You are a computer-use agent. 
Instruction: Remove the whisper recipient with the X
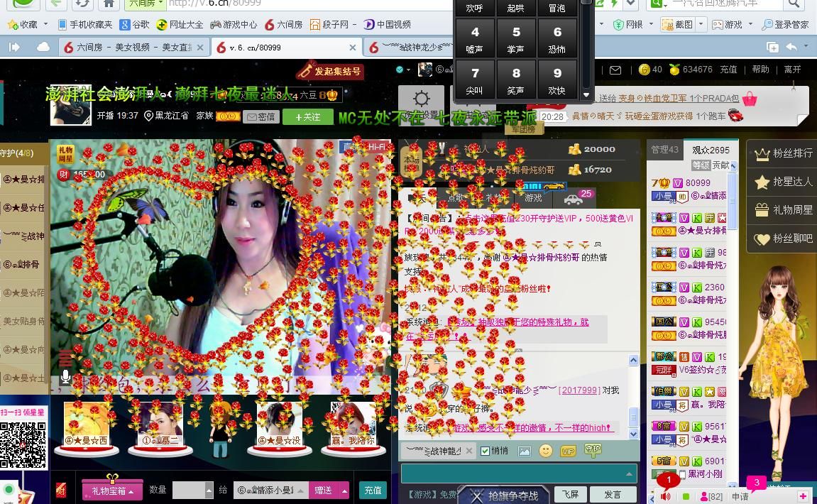click(468, 451)
